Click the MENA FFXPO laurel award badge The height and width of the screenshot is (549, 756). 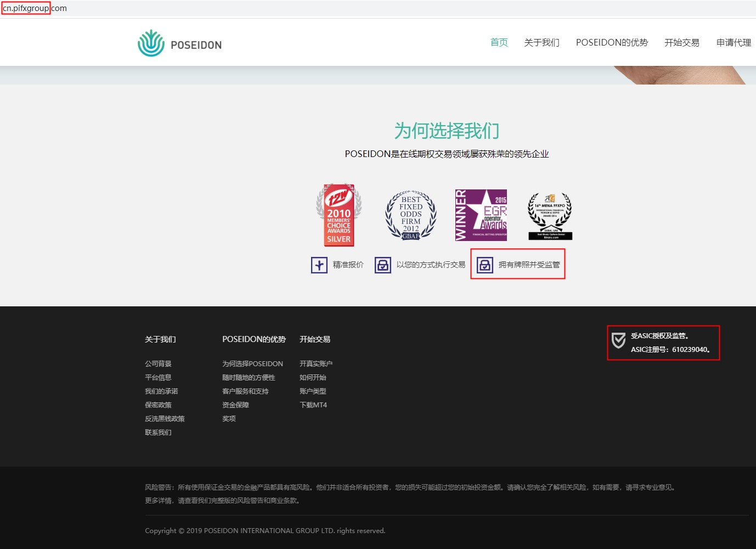tap(550, 216)
